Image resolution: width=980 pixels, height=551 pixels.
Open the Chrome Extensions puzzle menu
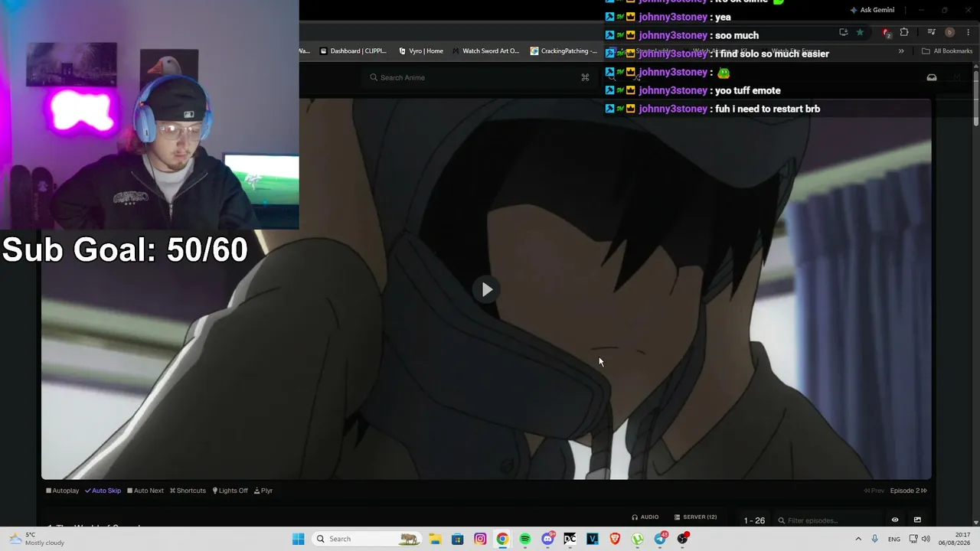[904, 32]
